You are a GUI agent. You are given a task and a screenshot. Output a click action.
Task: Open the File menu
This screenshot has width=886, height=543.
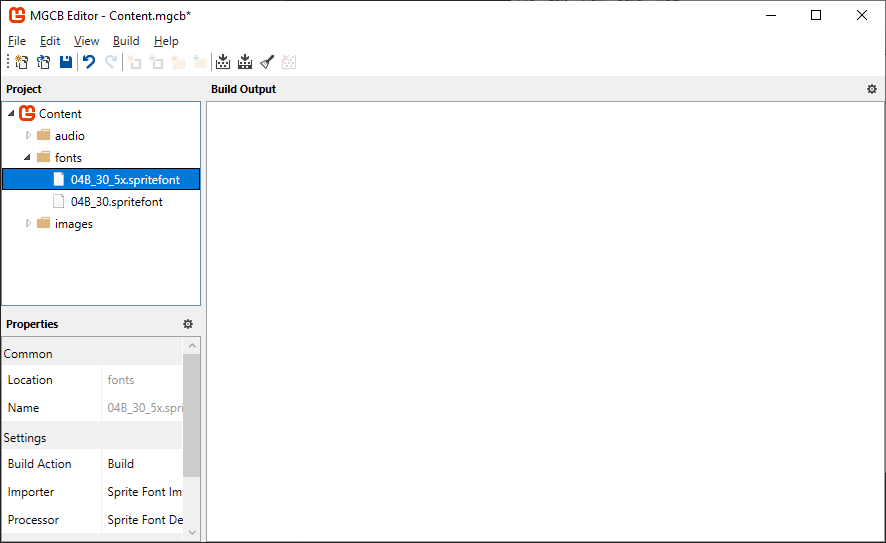point(16,41)
